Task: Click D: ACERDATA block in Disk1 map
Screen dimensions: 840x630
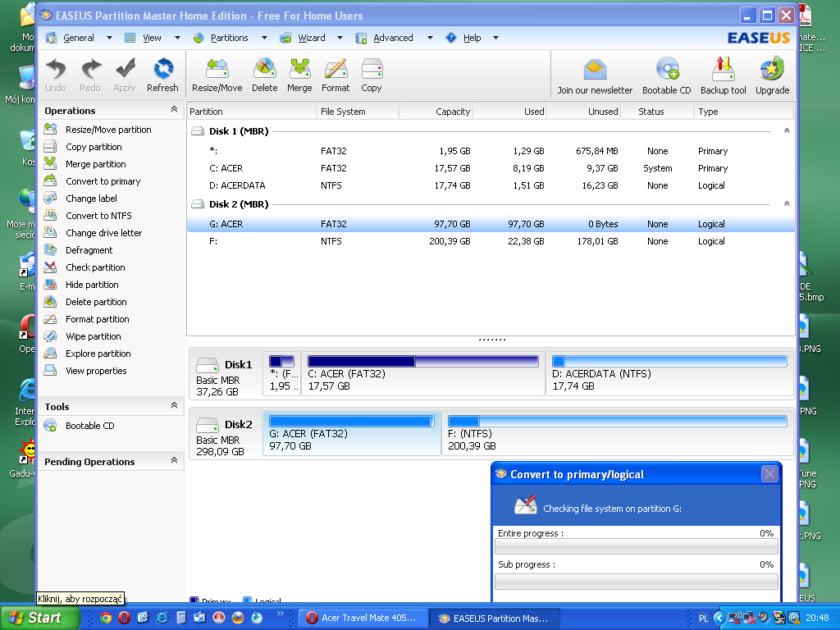Action: coord(669,373)
